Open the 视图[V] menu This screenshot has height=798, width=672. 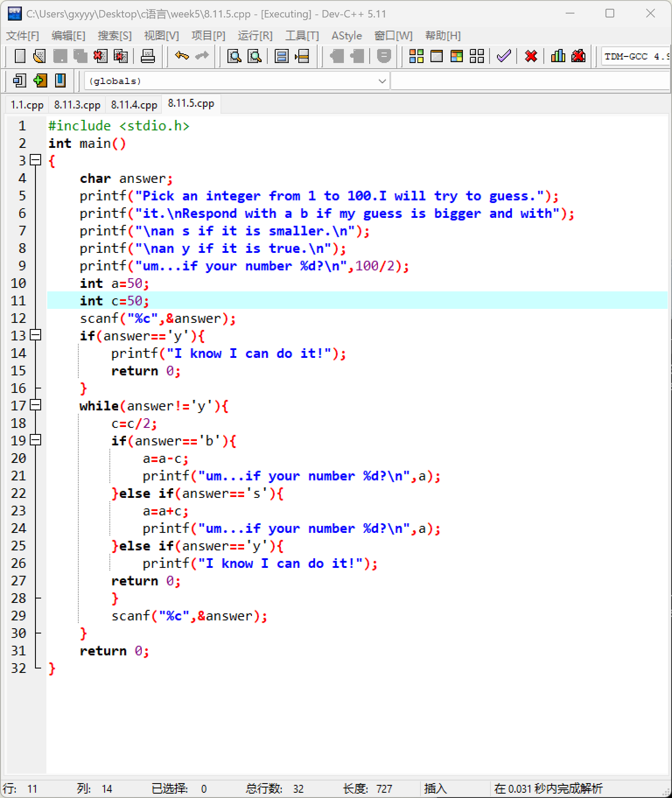tap(161, 35)
